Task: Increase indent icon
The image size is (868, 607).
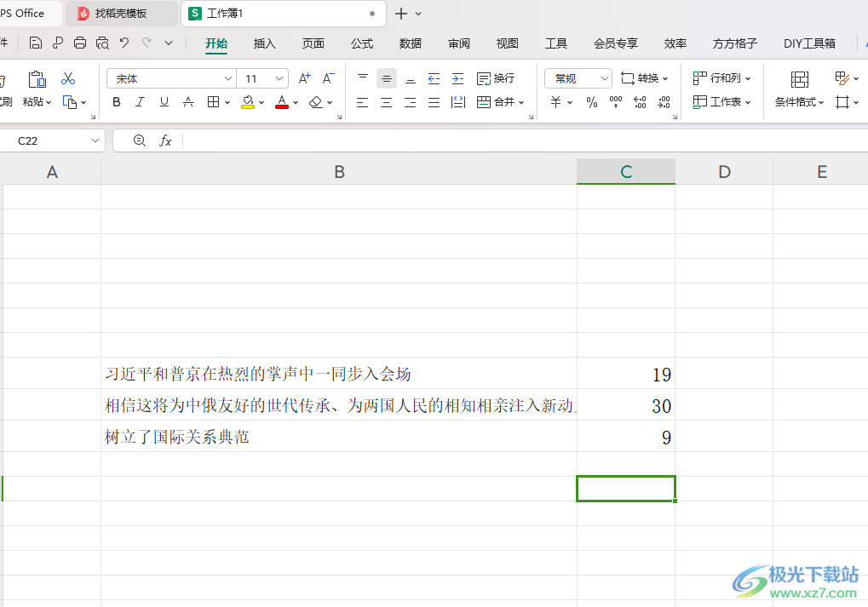Action: (x=457, y=78)
